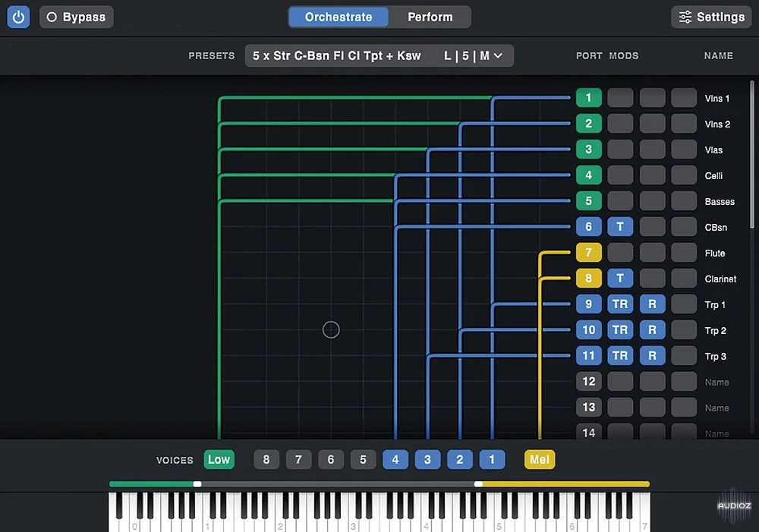Select voice 7 button
The height and width of the screenshot is (532, 759).
298,459
